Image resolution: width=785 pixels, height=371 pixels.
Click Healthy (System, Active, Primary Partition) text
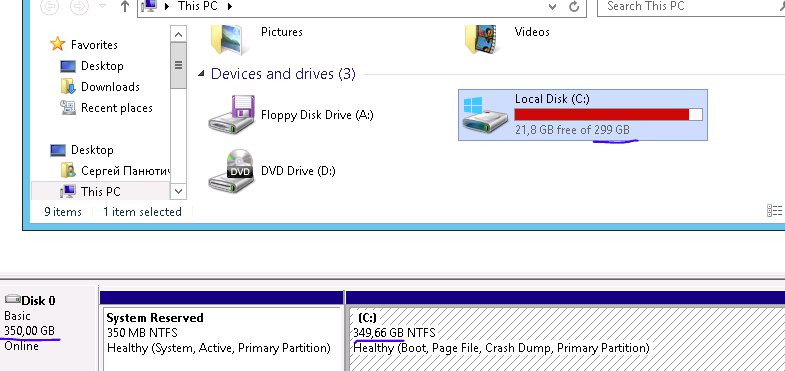click(219, 348)
